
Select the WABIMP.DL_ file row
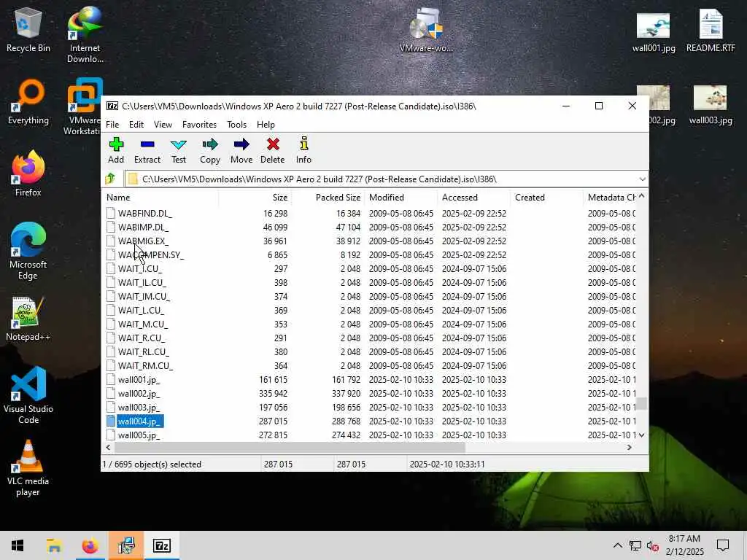tap(369, 227)
